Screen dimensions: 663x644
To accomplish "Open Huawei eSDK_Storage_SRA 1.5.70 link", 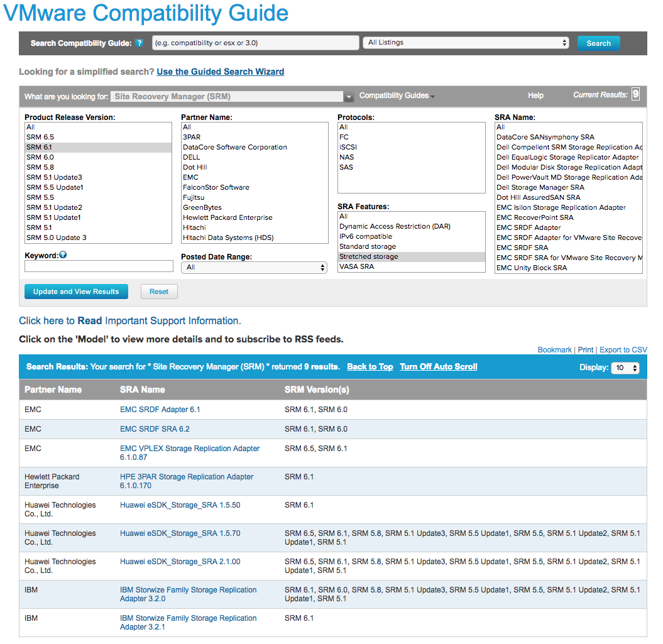I will [180, 533].
